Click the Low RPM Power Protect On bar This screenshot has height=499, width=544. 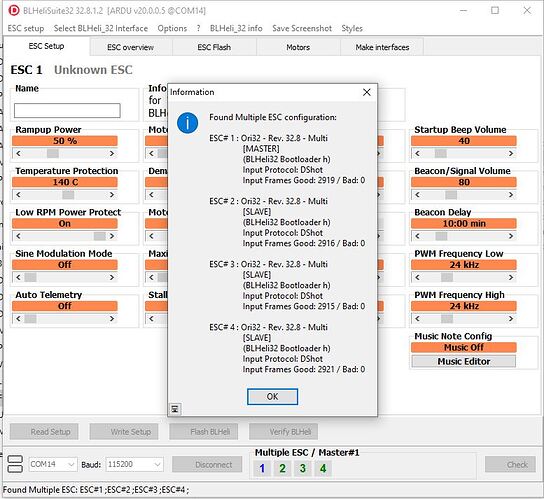coord(65,223)
